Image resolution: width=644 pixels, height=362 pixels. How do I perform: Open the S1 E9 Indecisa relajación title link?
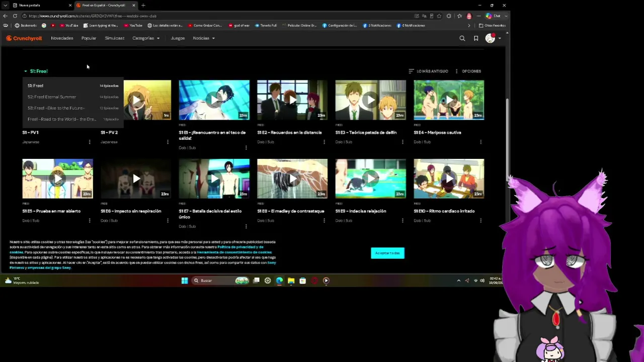(361, 211)
